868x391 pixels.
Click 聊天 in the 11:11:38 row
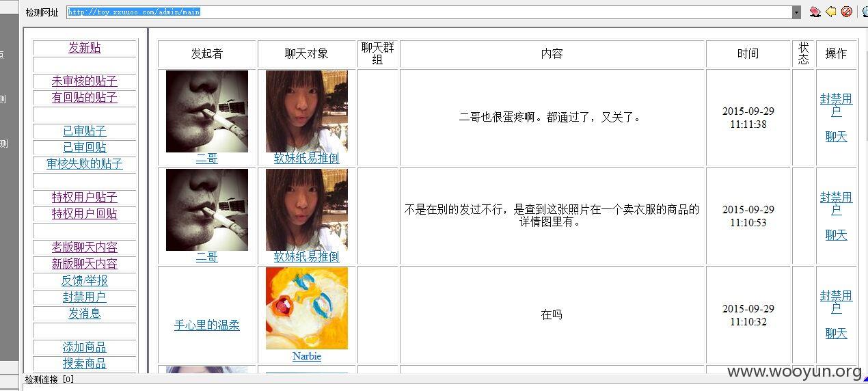pyautogui.click(x=837, y=137)
